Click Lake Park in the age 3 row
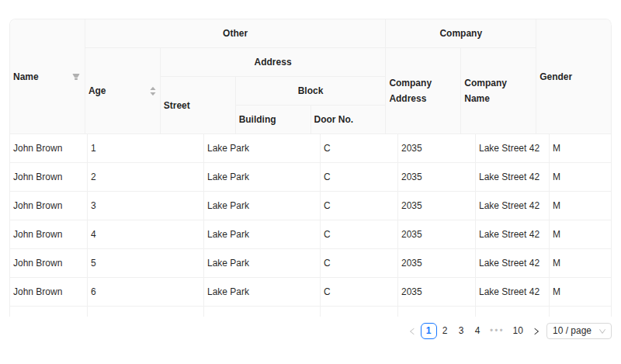This screenshot has width=621, height=364. click(228, 206)
